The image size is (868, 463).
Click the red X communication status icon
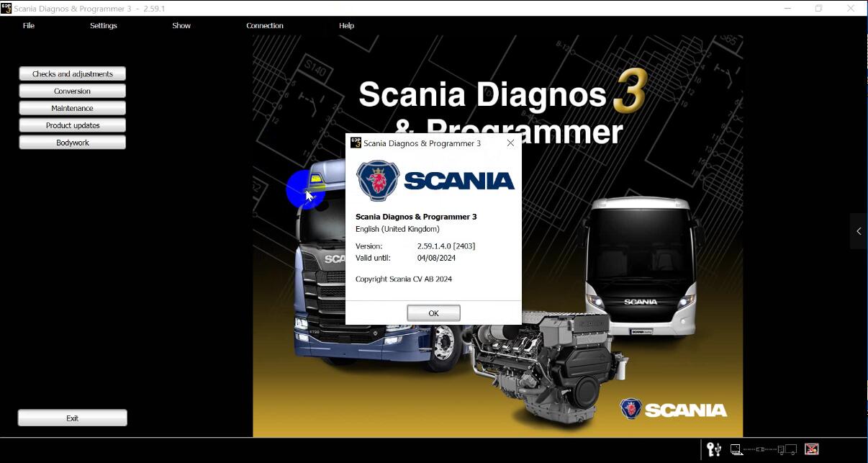(812, 449)
